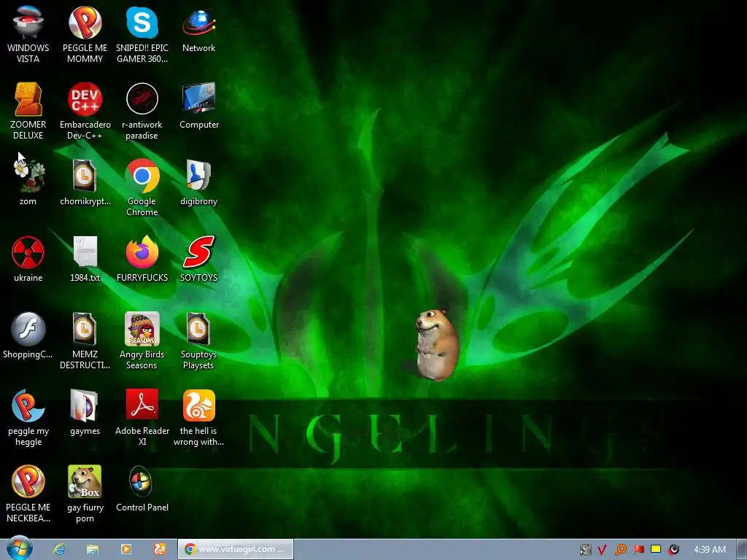Screen dimensions: 747x560
Task: Click the leftmost gray tray icon
Action: click(586, 550)
